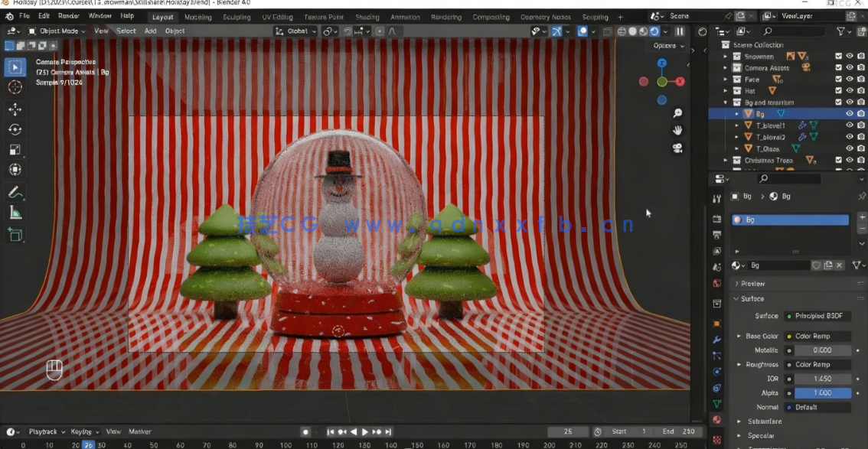Viewport: 868px width, 449px height.
Task: Open the World Properties tab
Action: click(x=716, y=282)
